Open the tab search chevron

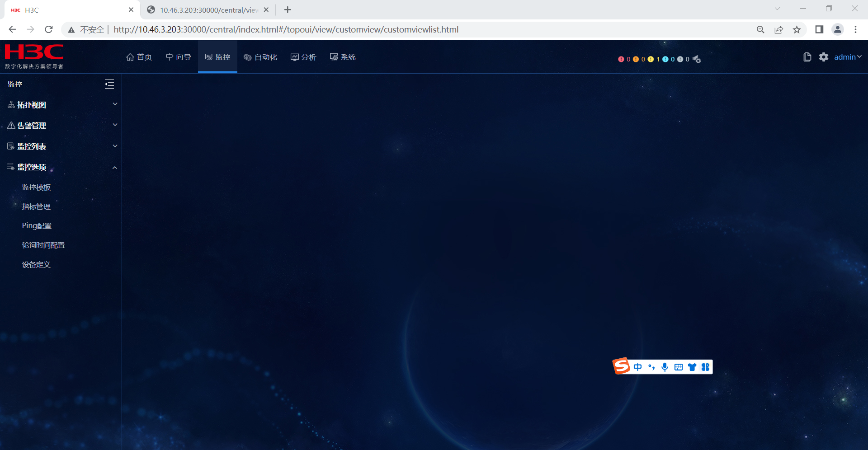[777, 9]
